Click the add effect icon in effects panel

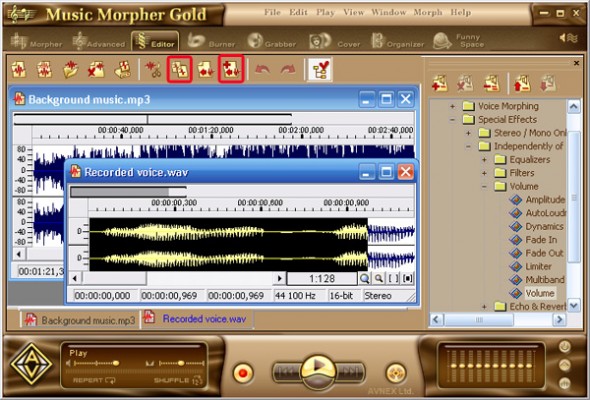coord(439,83)
